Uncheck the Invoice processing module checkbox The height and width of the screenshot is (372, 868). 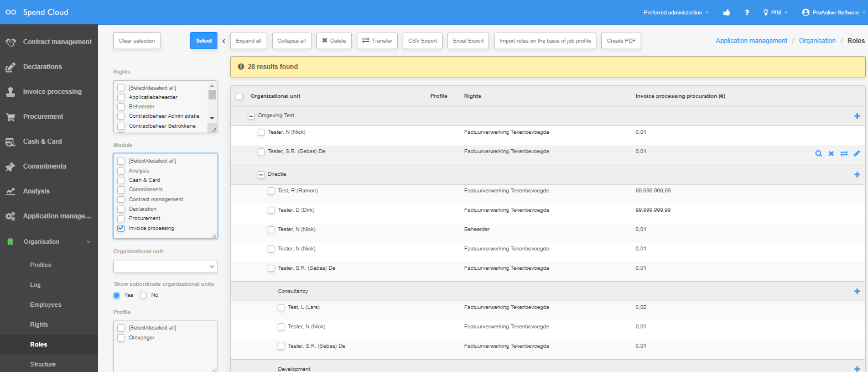coord(121,228)
